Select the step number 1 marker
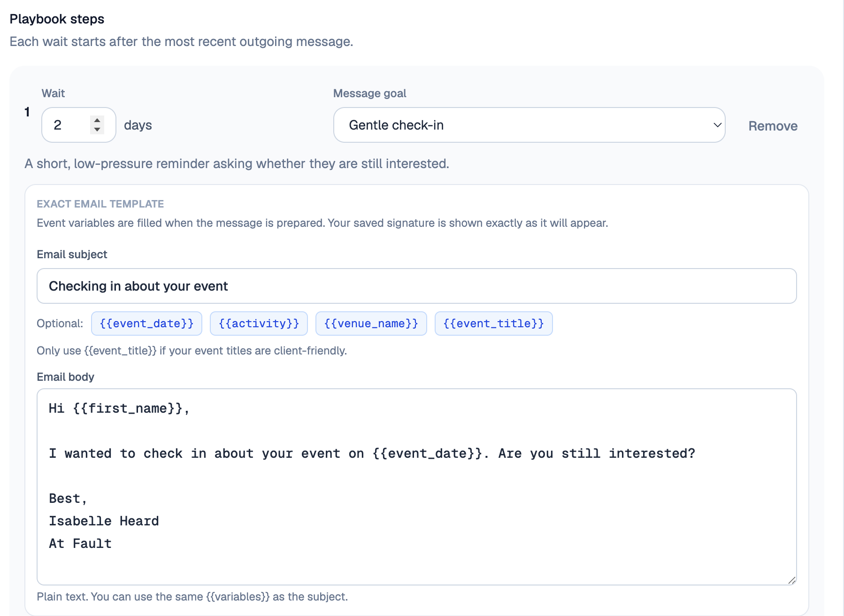 pyautogui.click(x=27, y=112)
